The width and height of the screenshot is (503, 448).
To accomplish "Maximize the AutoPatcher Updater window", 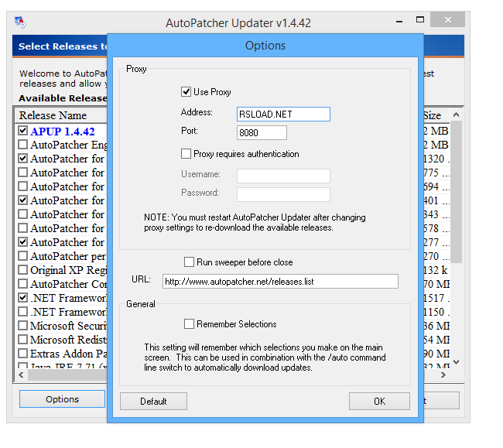I will [420, 20].
